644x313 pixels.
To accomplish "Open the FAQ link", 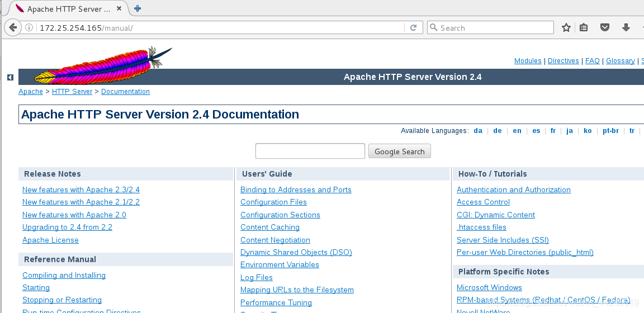I will pos(592,61).
